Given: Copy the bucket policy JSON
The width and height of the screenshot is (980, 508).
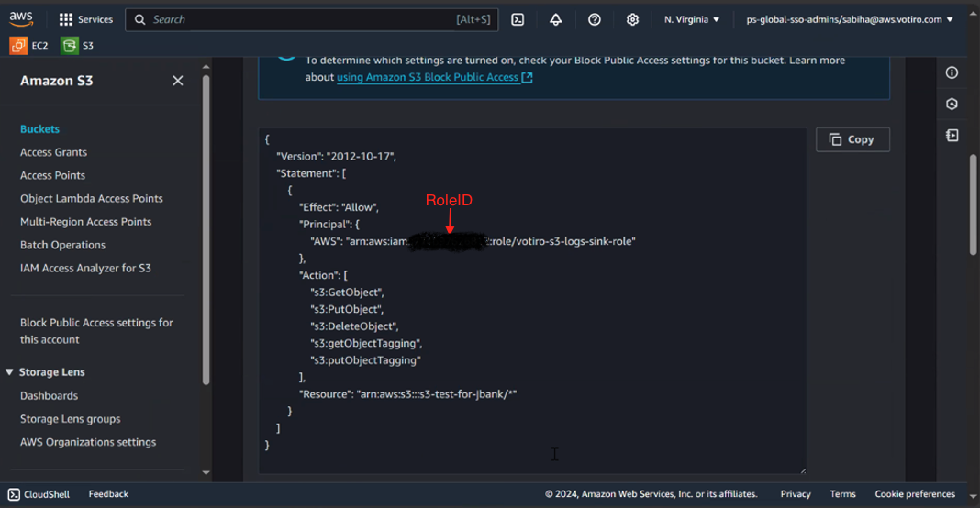Looking at the screenshot, I should click(x=852, y=139).
